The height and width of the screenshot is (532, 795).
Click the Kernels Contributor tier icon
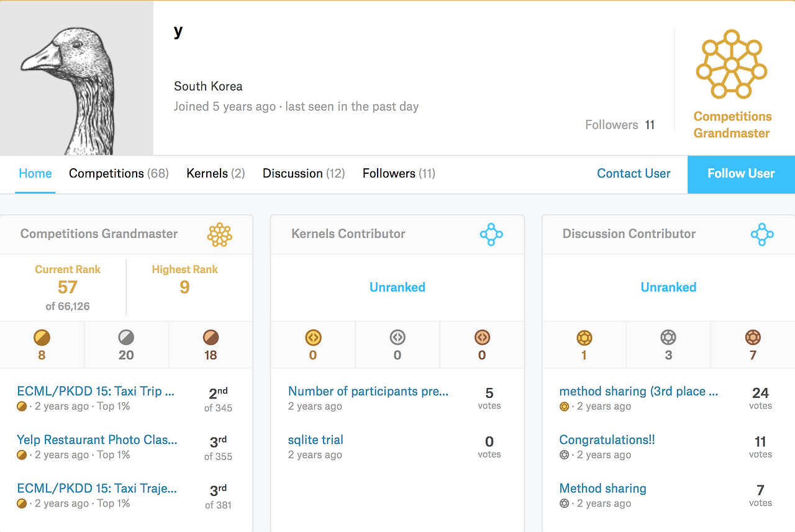(x=491, y=234)
